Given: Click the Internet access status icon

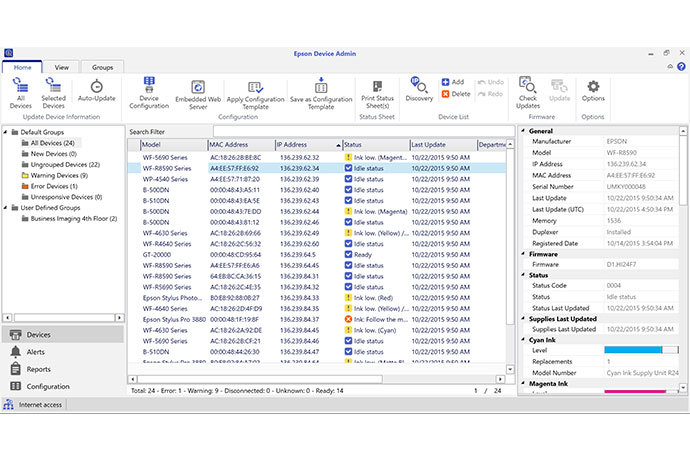Looking at the screenshot, I should (8, 405).
